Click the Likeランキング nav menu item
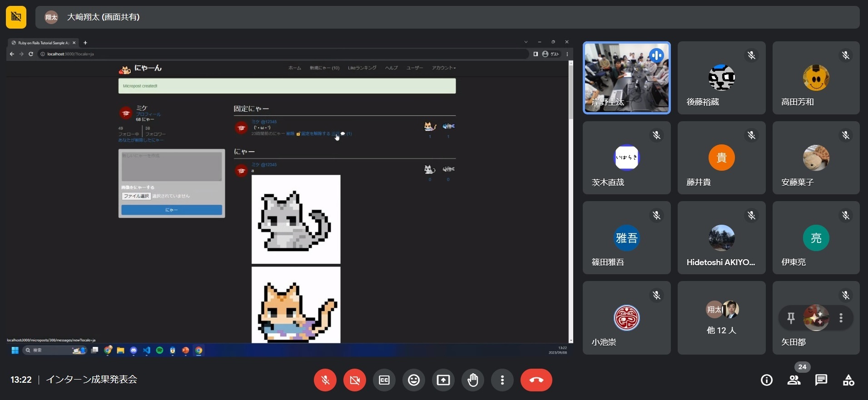Image resolution: width=868 pixels, height=400 pixels. coord(362,68)
